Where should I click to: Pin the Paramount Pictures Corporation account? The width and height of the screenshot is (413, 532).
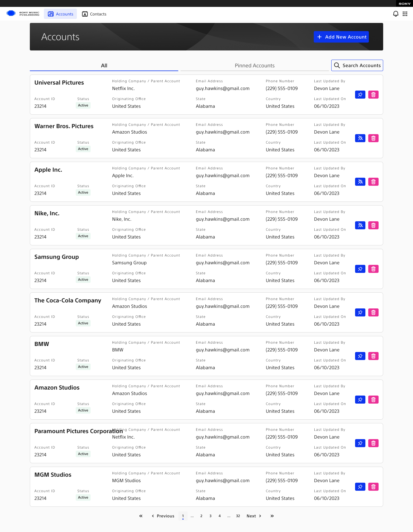(x=360, y=443)
